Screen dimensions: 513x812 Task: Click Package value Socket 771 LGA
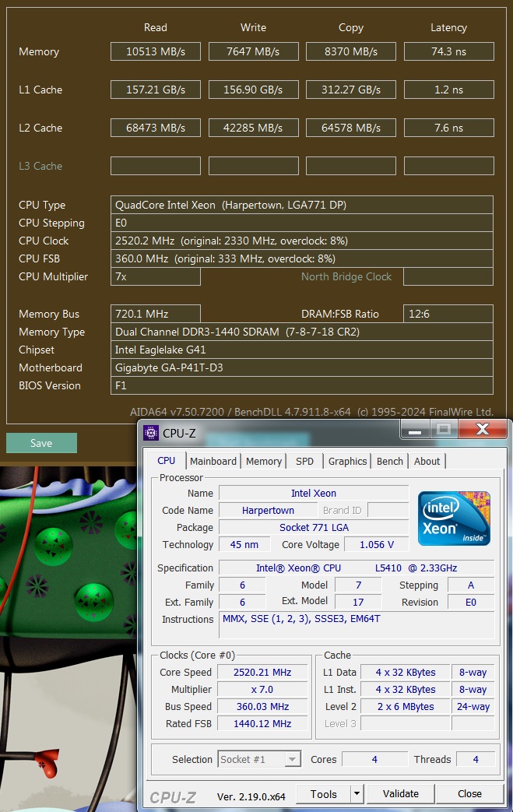[x=314, y=527]
